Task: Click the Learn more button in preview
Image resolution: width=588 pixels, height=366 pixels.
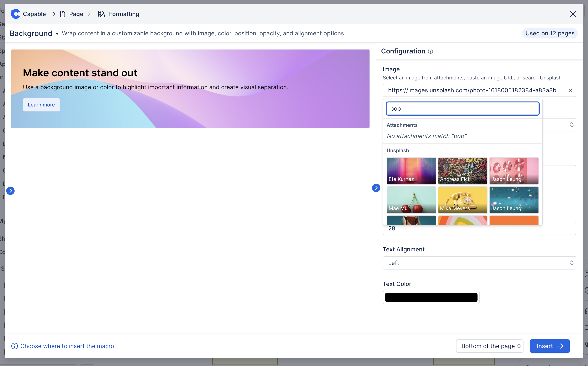Action: coord(41,105)
